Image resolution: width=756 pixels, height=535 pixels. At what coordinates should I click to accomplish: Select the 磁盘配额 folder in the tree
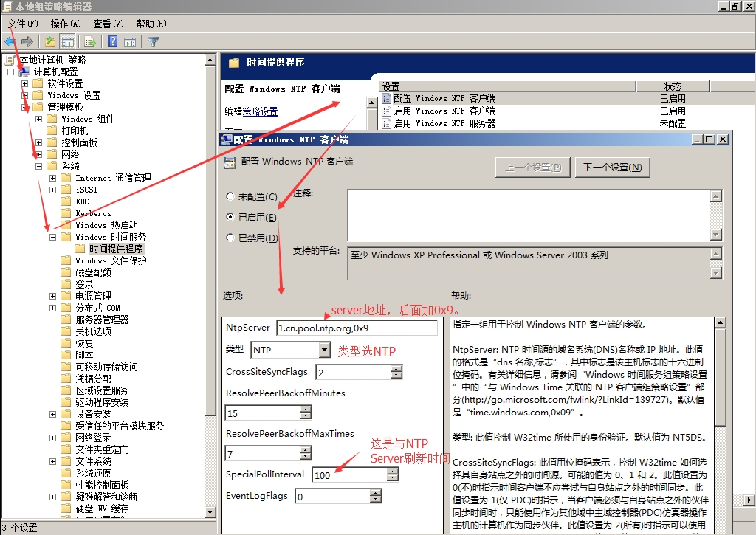(x=93, y=272)
